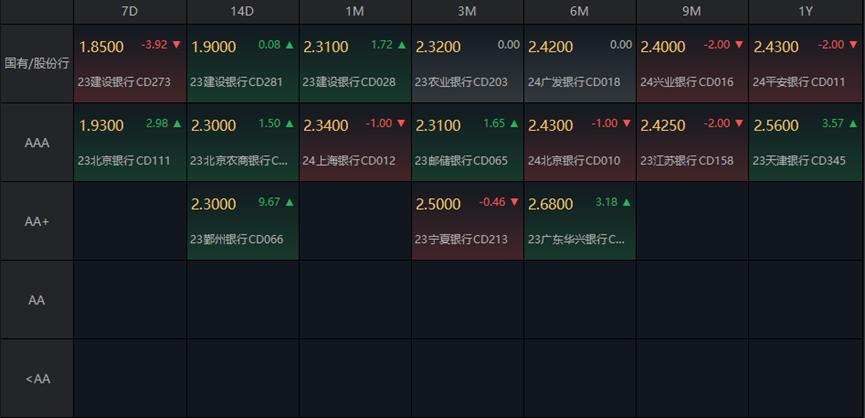Click the empty AA rating 6M cell

580,300
